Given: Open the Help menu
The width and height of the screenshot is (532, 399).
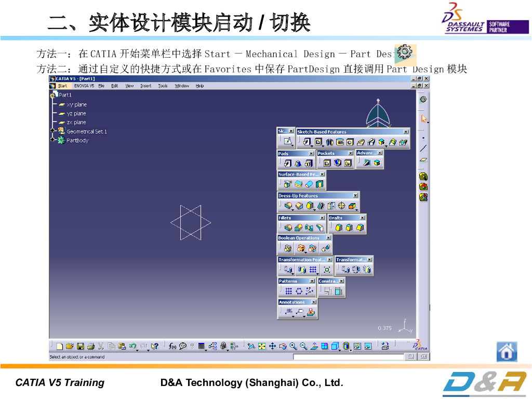Looking at the screenshot, I should click(200, 86).
